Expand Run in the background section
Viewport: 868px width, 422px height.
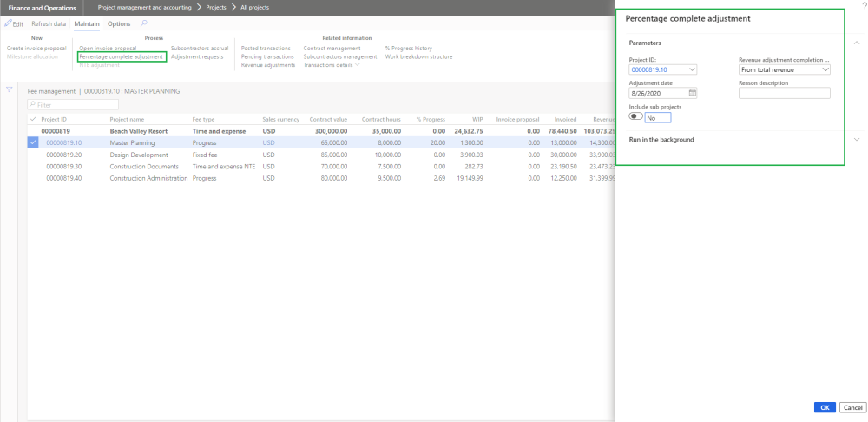857,140
